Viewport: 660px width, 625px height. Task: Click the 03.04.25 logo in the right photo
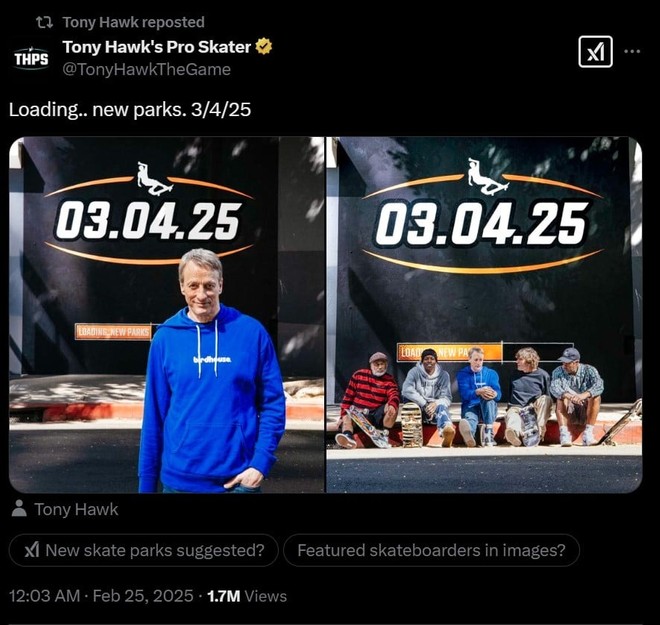[x=481, y=222]
